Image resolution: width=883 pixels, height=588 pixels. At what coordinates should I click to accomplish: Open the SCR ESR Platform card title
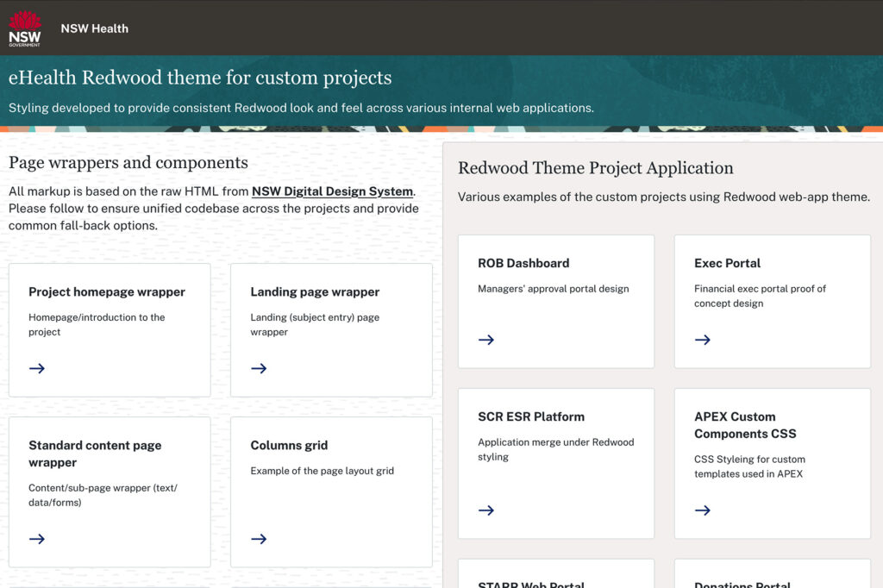[531, 416]
